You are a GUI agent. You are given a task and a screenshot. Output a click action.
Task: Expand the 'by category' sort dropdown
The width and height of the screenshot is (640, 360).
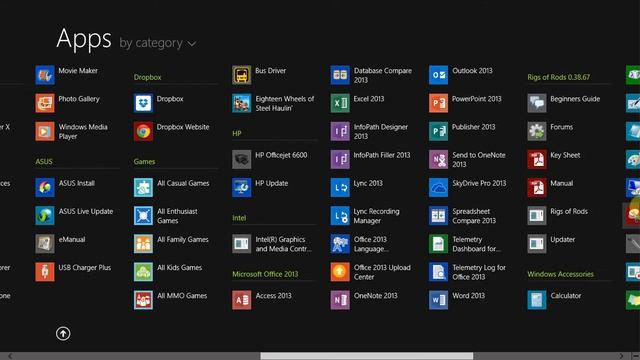click(x=158, y=43)
